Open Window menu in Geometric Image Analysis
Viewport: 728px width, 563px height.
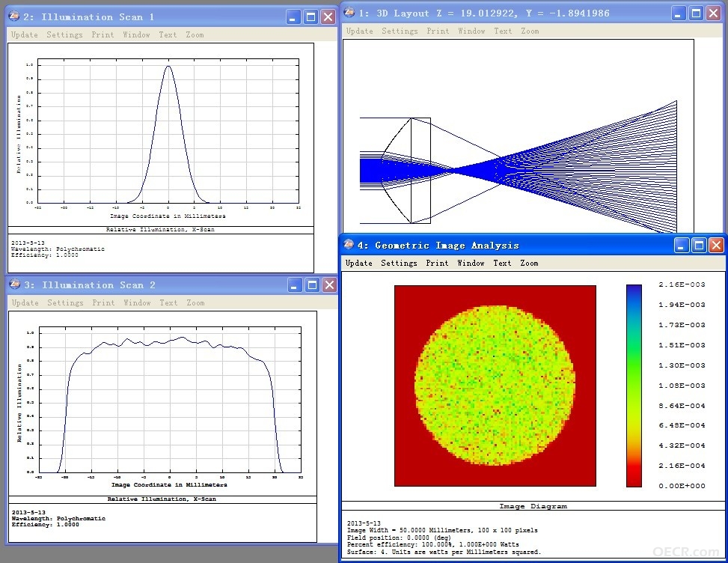coord(471,263)
